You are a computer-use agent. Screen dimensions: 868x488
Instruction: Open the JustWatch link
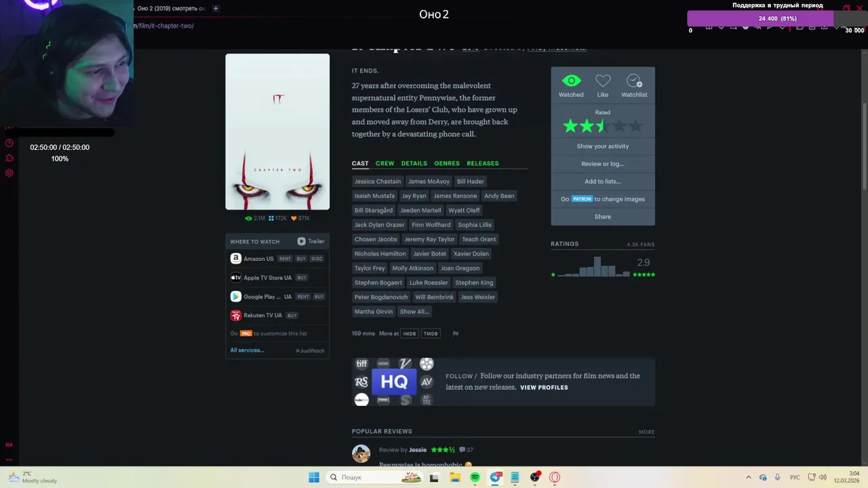[x=310, y=351]
